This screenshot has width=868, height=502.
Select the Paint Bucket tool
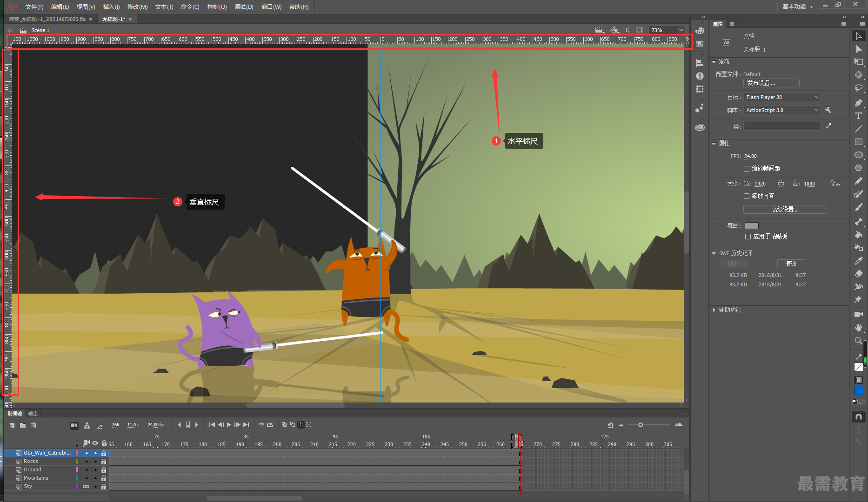(x=859, y=235)
